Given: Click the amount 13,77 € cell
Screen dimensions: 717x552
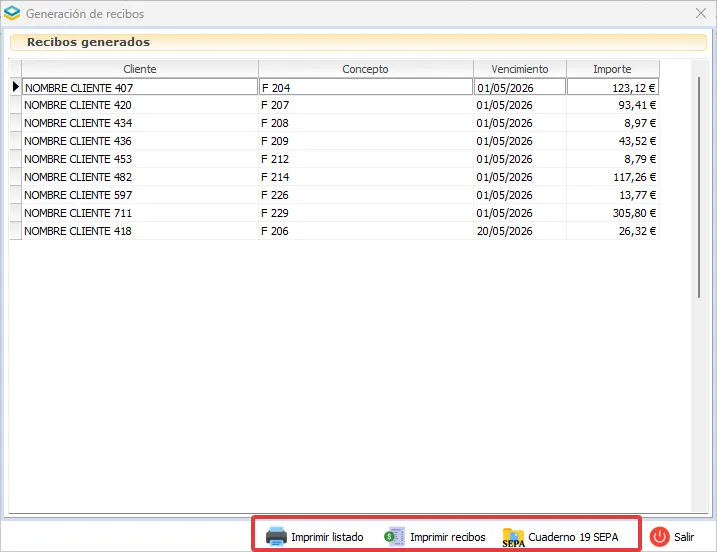Looking at the screenshot, I should point(613,195).
